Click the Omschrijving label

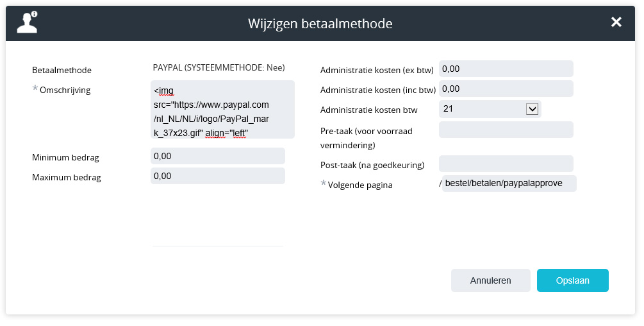(x=65, y=90)
